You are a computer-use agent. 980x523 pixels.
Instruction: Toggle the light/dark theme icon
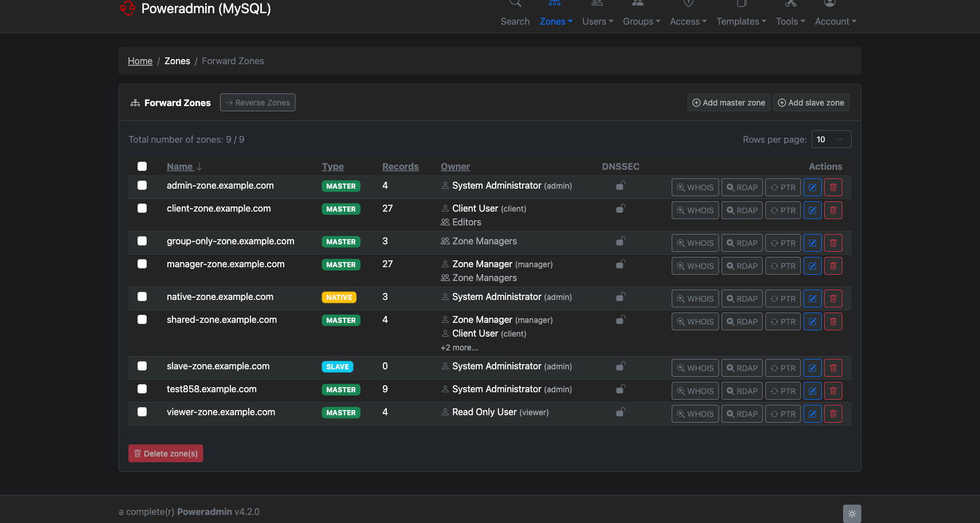pyautogui.click(x=852, y=513)
